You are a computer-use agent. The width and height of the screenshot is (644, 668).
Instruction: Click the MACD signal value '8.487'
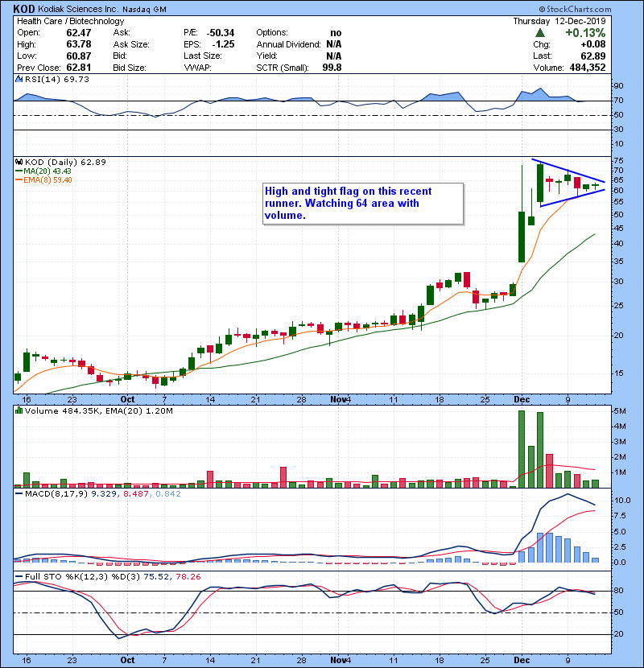pos(136,494)
